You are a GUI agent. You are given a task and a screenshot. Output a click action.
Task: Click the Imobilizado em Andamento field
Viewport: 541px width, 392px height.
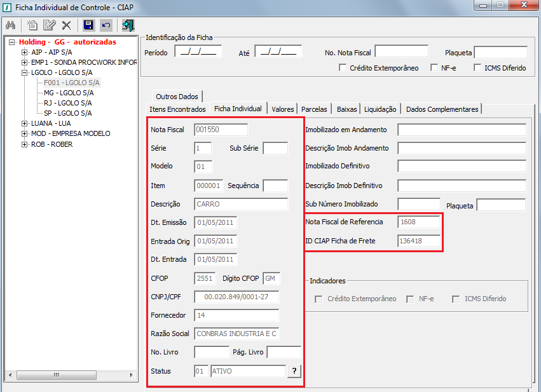(x=462, y=130)
